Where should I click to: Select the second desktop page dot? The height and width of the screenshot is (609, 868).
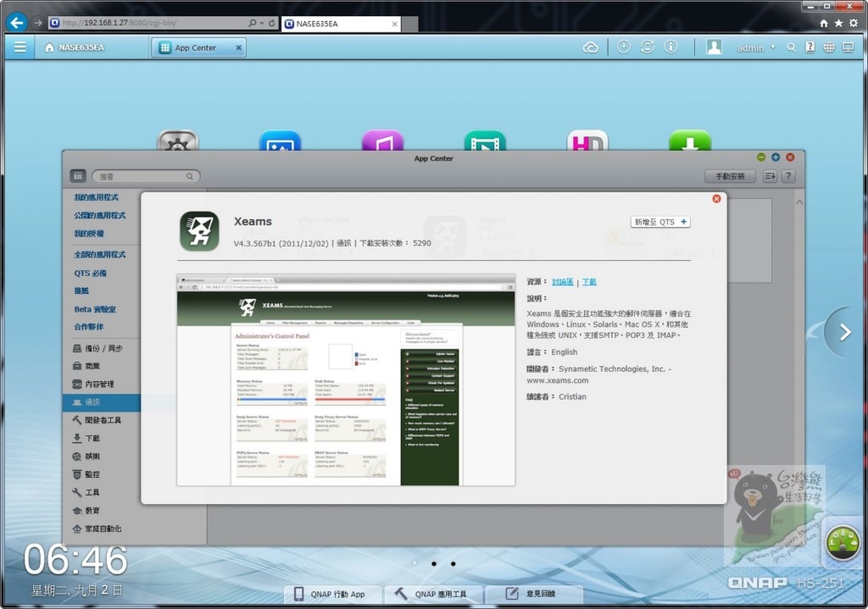point(434,563)
